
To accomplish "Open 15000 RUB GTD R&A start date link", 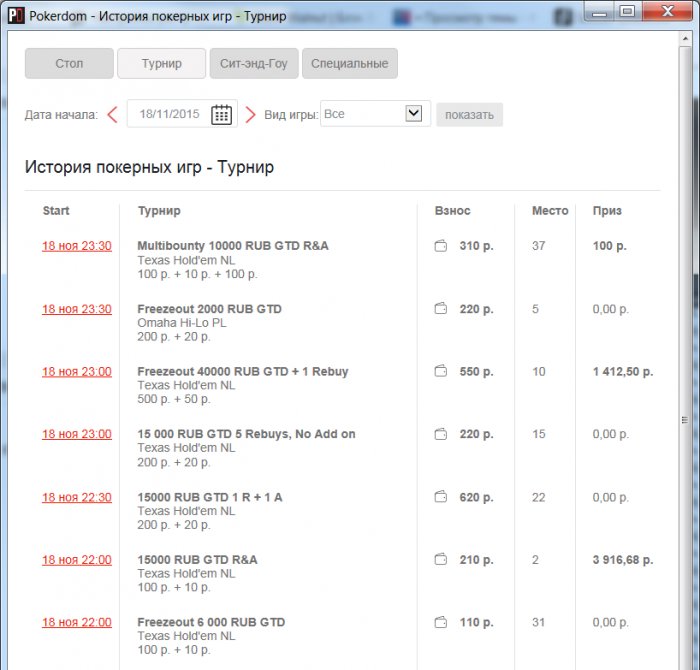I will coord(77,560).
